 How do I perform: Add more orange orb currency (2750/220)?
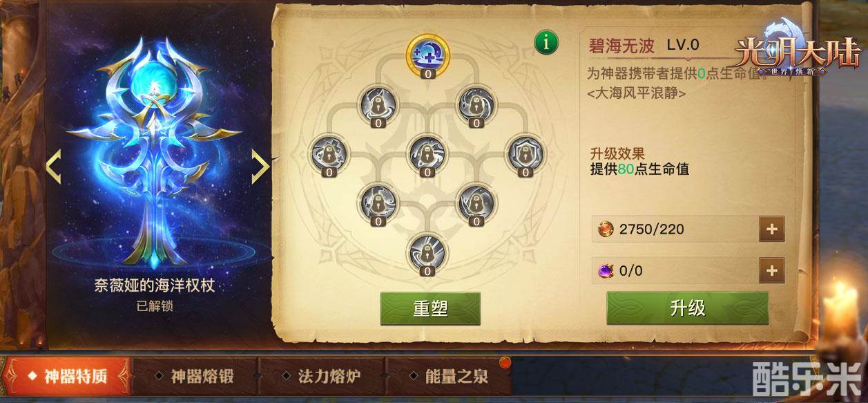(x=772, y=229)
